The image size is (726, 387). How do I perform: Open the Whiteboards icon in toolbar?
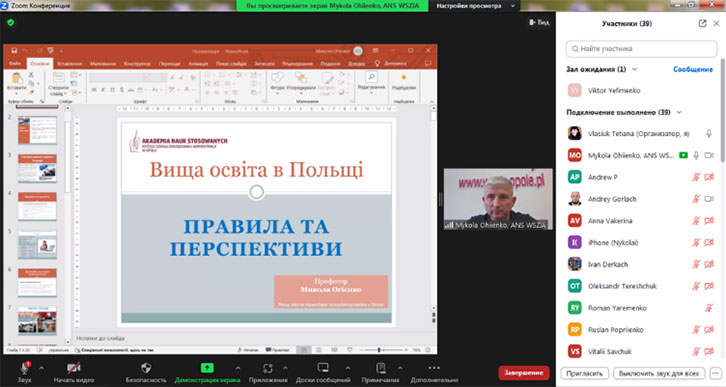click(323, 368)
